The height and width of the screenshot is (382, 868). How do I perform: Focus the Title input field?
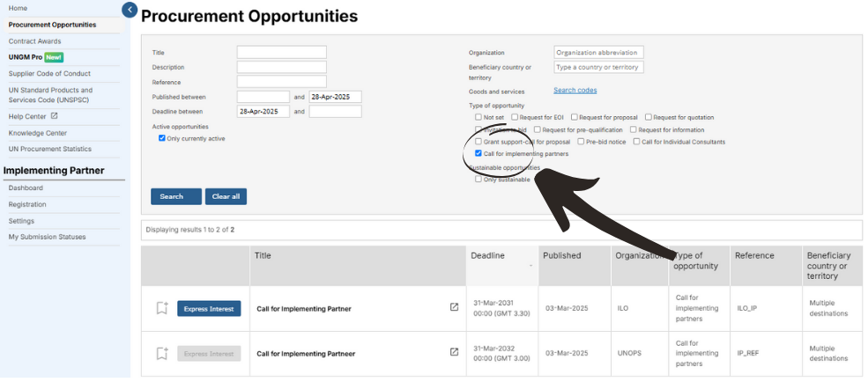coord(282,53)
